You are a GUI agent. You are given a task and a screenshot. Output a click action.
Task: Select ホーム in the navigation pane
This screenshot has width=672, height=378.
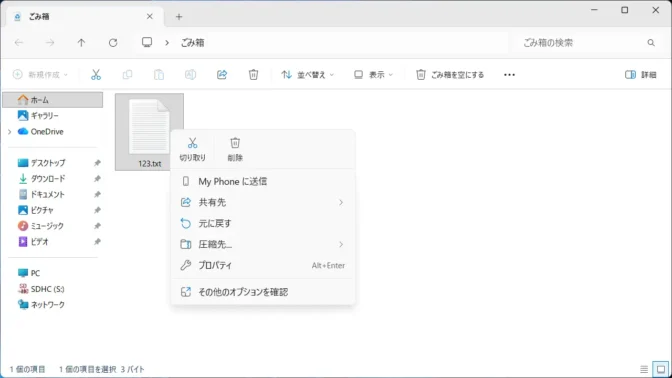53,100
